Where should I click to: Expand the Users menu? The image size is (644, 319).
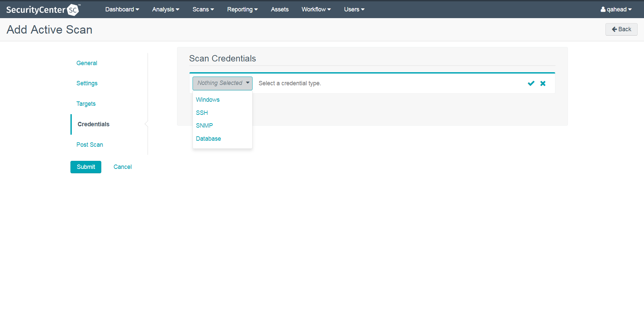[354, 9]
